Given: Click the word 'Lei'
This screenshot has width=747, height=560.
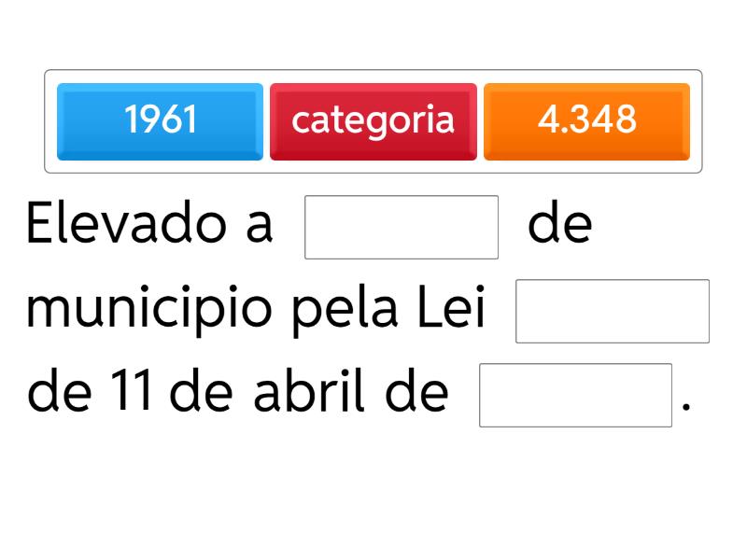Looking at the screenshot, I should [x=452, y=309].
